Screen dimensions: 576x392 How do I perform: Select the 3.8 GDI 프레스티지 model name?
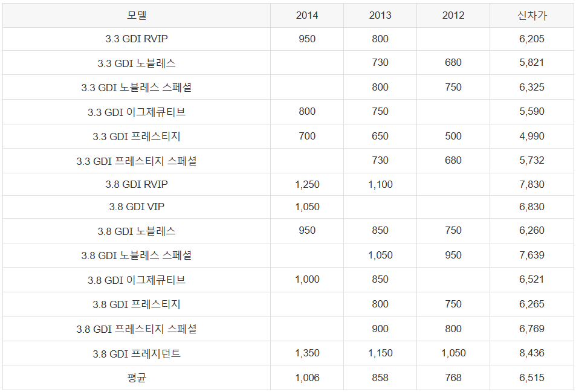(136, 304)
